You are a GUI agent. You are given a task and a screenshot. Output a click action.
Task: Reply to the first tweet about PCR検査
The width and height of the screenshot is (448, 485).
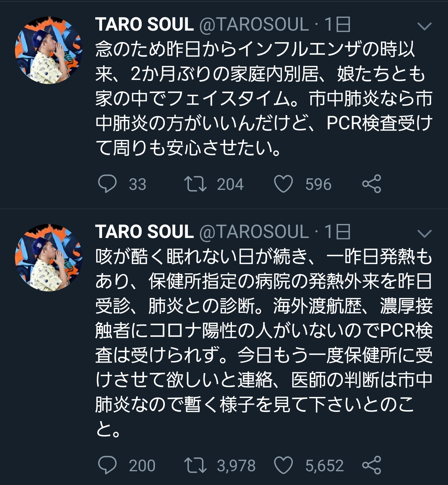107,184
